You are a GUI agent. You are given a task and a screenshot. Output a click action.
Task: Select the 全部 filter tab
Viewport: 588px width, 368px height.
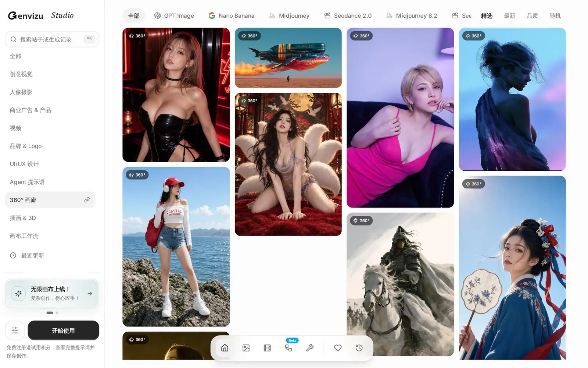[134, 15]
